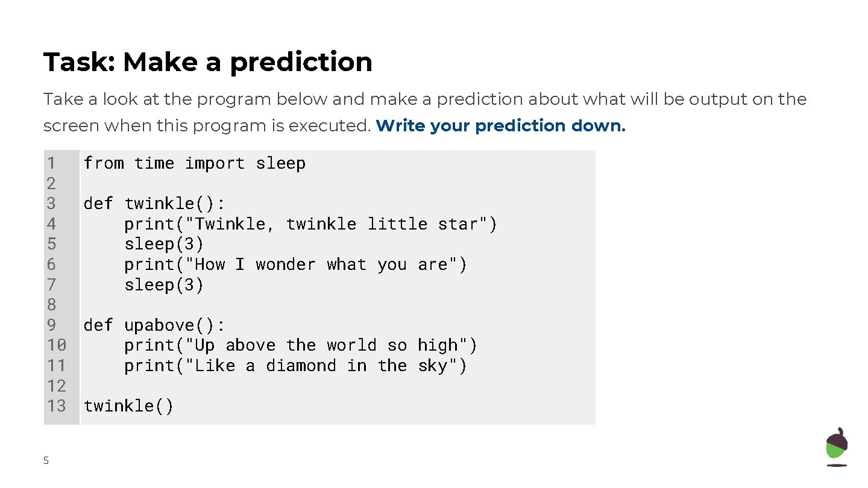Click the slide number 5
This screenshot has height=488, width=868.
tap(46, 461)
